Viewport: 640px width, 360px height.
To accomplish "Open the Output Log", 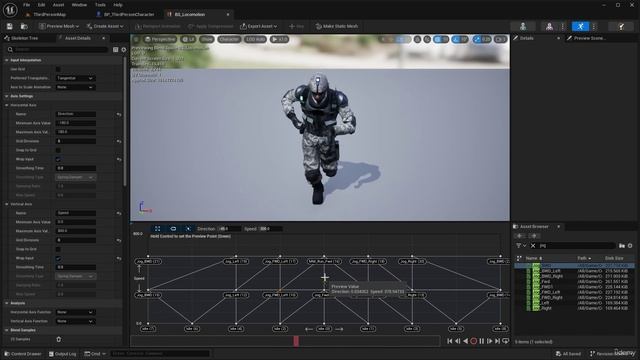I will tap(62, 354).
